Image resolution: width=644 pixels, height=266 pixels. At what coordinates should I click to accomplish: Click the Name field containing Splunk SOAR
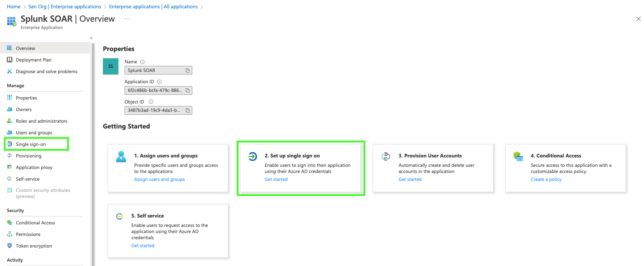pyautogui.click(x=158, y=70)
